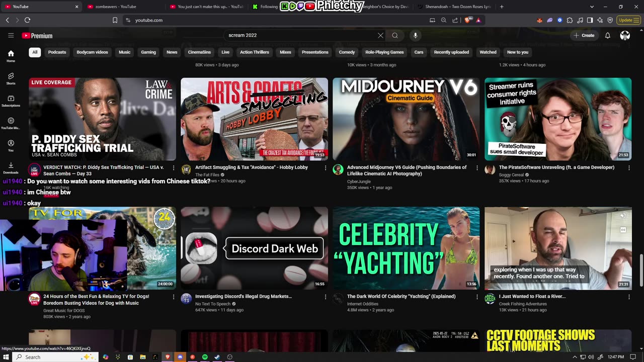644x362 pixels.
Task: Open the Create button
Action: 584,35
